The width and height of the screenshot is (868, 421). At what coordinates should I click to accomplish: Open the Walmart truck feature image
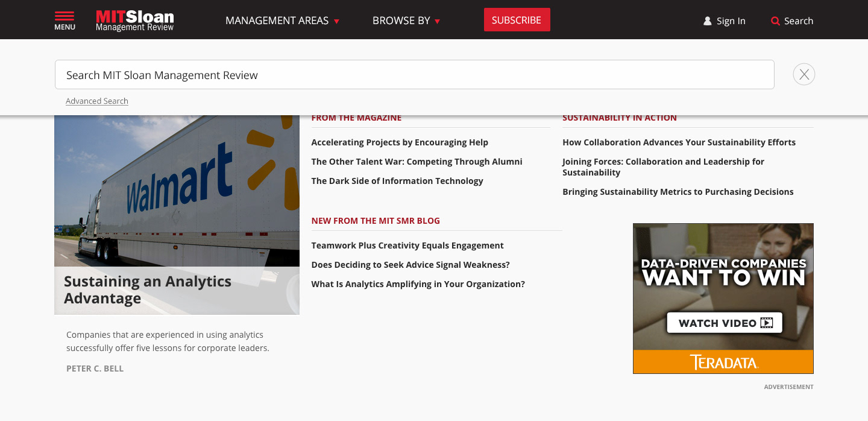click(177, 191)
